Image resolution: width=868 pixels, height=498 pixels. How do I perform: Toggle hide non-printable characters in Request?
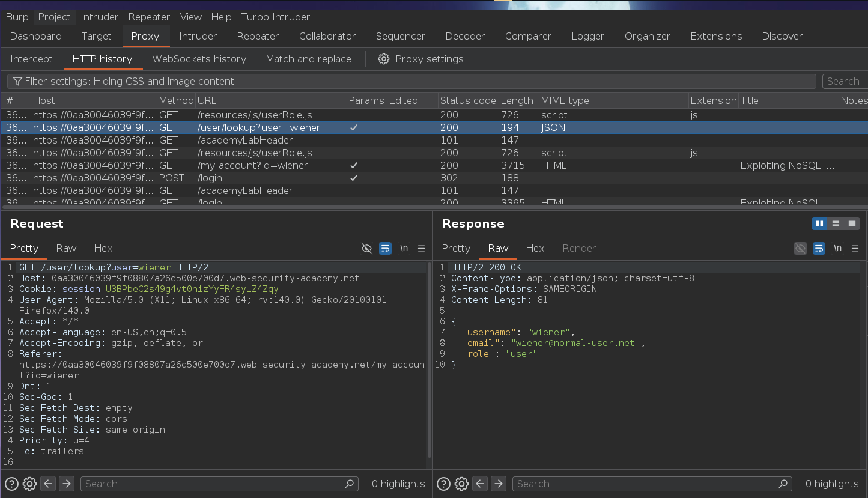click(366, 248)
